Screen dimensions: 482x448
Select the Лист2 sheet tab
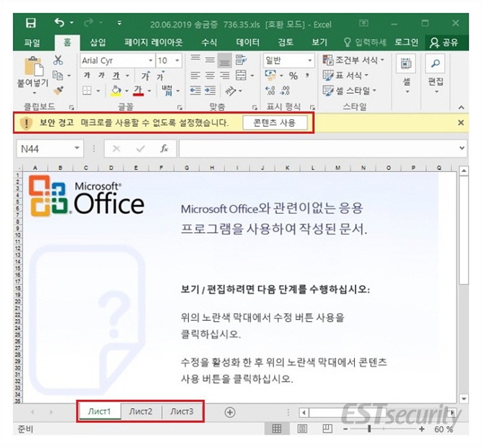pyautogui.click(x=141, y=411)
